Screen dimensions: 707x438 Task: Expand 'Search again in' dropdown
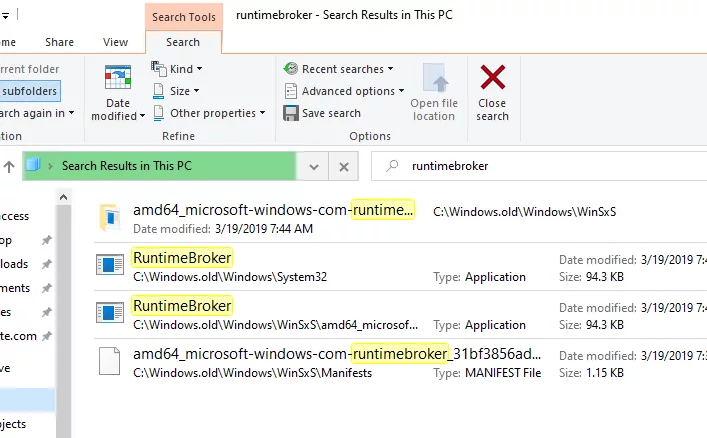pos(71,113)
